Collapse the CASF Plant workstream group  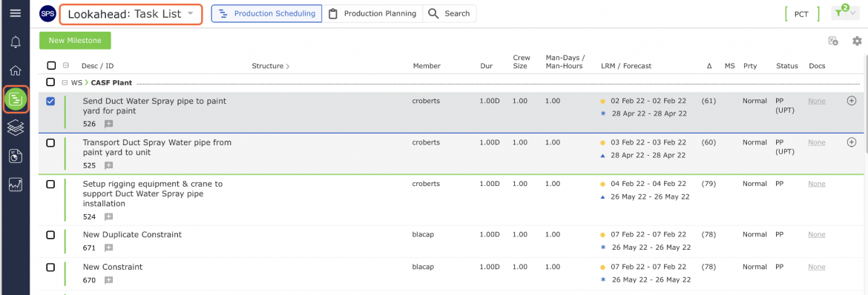click(65, 83)
